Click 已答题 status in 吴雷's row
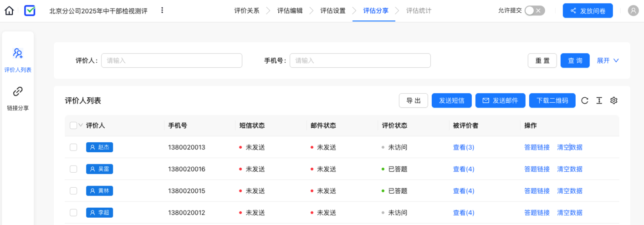Viewport: 644px width, 225px height. pos(398,169)
